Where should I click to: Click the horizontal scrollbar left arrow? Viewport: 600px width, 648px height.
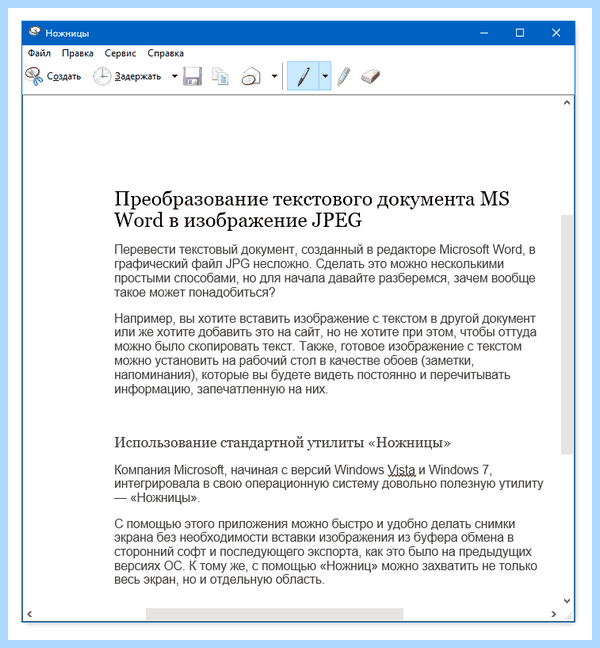30,614
